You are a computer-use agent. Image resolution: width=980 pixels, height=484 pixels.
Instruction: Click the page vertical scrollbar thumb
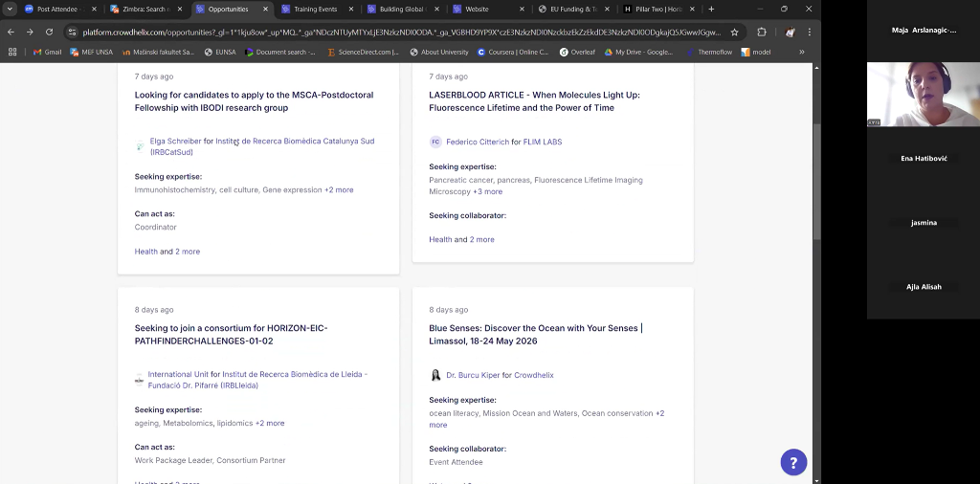click(x=816, y=181)
